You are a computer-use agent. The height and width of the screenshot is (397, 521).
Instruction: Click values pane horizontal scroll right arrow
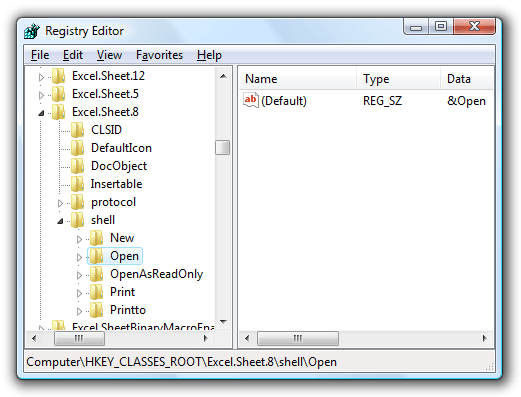(x=485, y=338)
